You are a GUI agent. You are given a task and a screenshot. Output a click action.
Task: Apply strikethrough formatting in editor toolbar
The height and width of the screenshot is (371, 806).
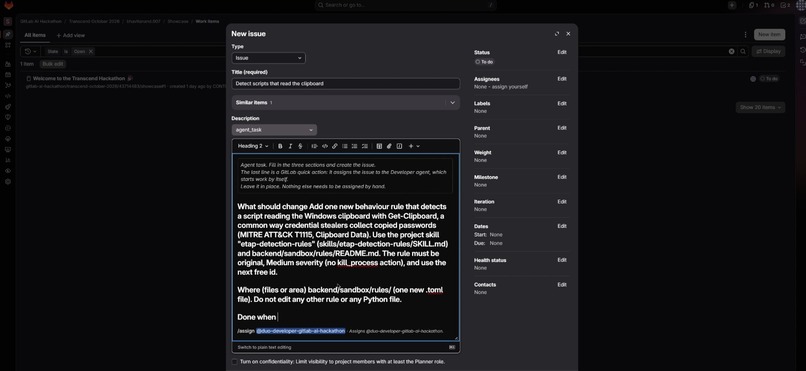(300, 146)
